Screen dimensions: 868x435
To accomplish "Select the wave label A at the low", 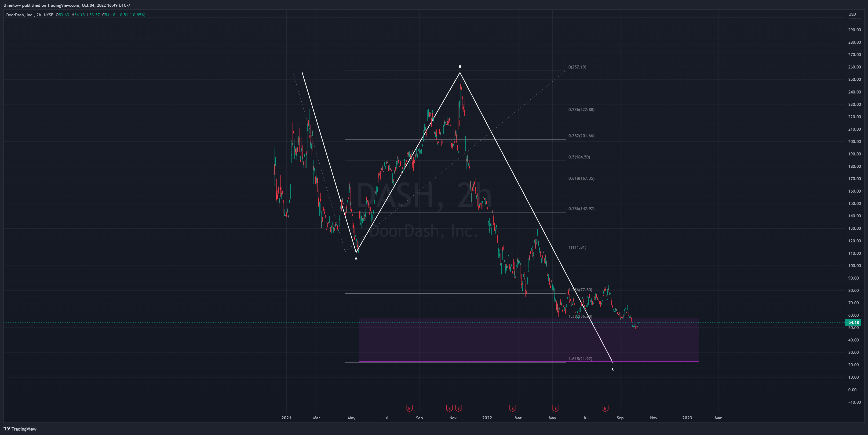I will [356, 258].
